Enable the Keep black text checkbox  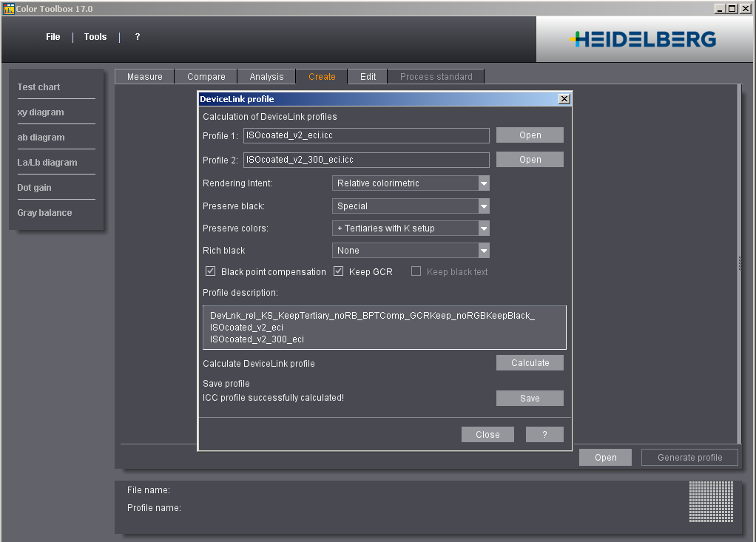(416, 271)
